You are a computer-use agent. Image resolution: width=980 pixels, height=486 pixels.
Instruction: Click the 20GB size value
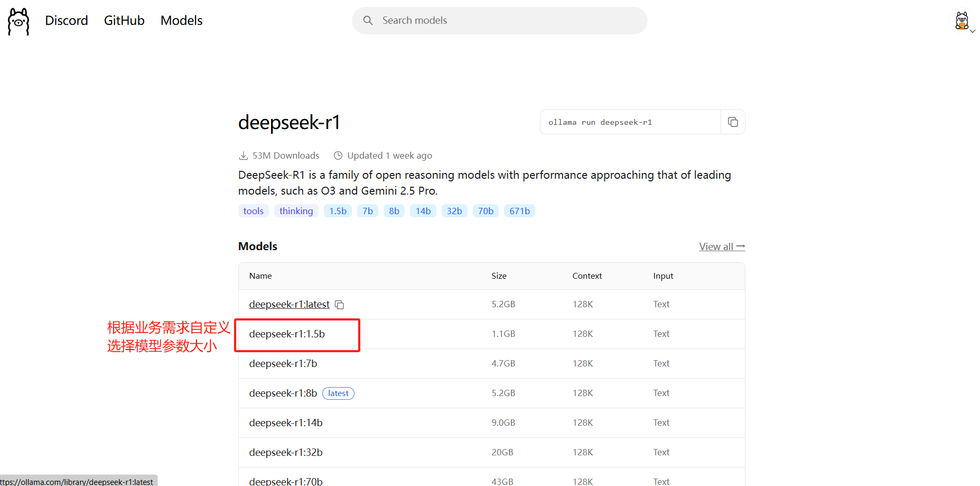502,452
